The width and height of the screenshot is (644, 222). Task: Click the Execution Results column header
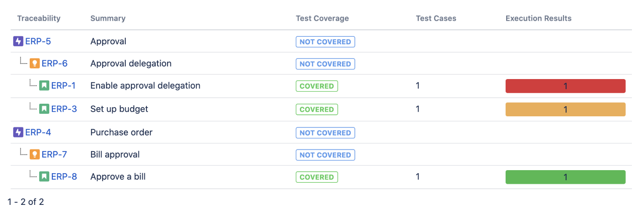tap(538, 18)
